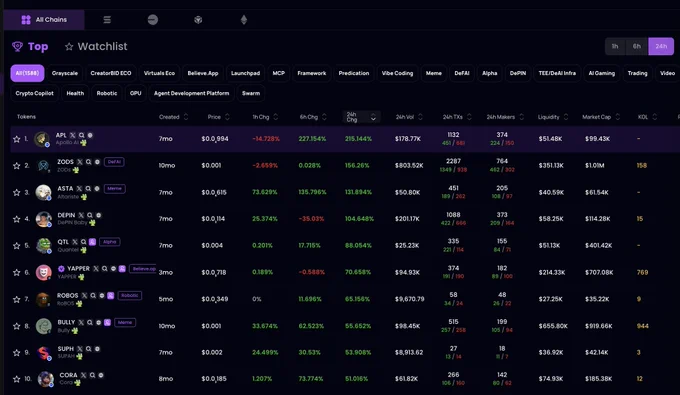Star the ROBOS token row
The height and width of the screenshot is (395, 680).
click(16, 299)
